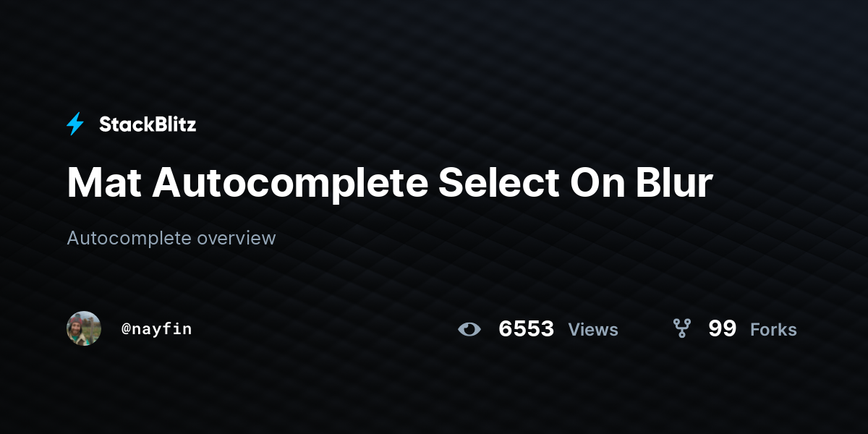The image size is (868, 434).
Task: Click the eye views icon
Action: pyautogui.click(x=469, y=330)
